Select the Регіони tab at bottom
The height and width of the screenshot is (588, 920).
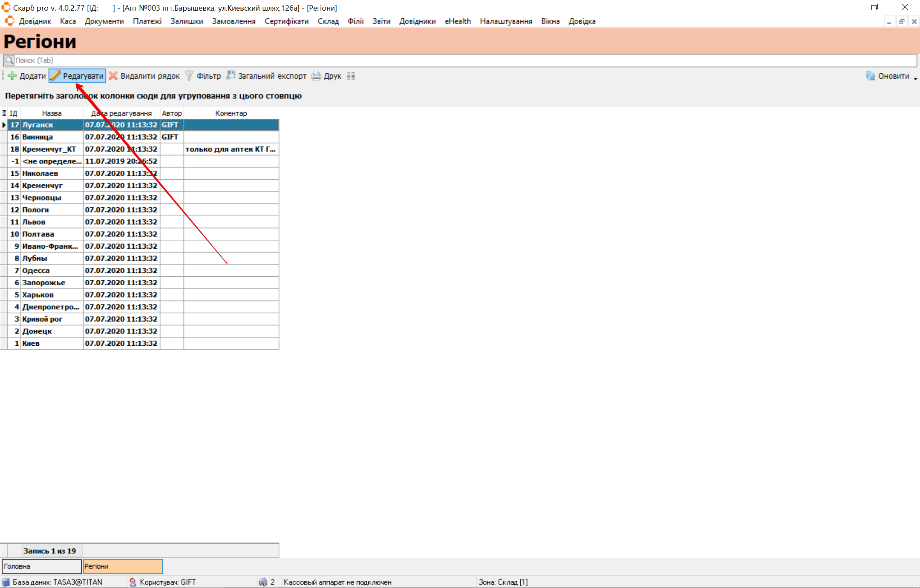[123, 566]
